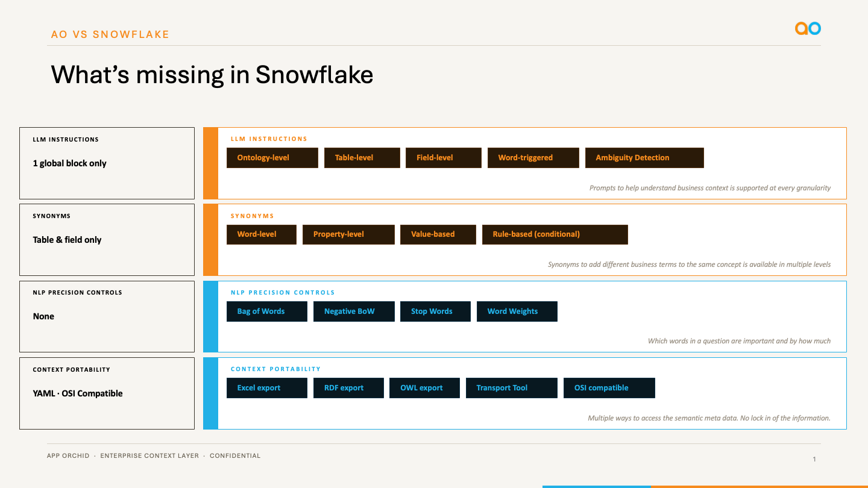868x488 pixels.
Task: Select the dark 'OSI compatible' chip
Action: pos(609,388)
